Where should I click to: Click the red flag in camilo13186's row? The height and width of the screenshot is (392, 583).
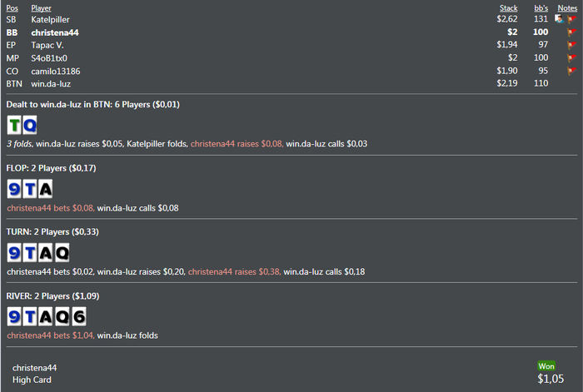pyautogui.click(x=572, y=72)
